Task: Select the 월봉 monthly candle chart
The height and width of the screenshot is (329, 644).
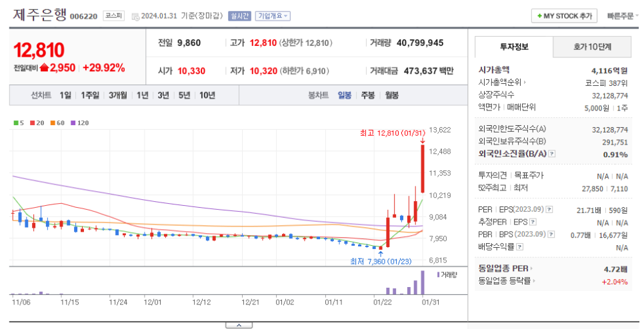Action: [392, 95]
